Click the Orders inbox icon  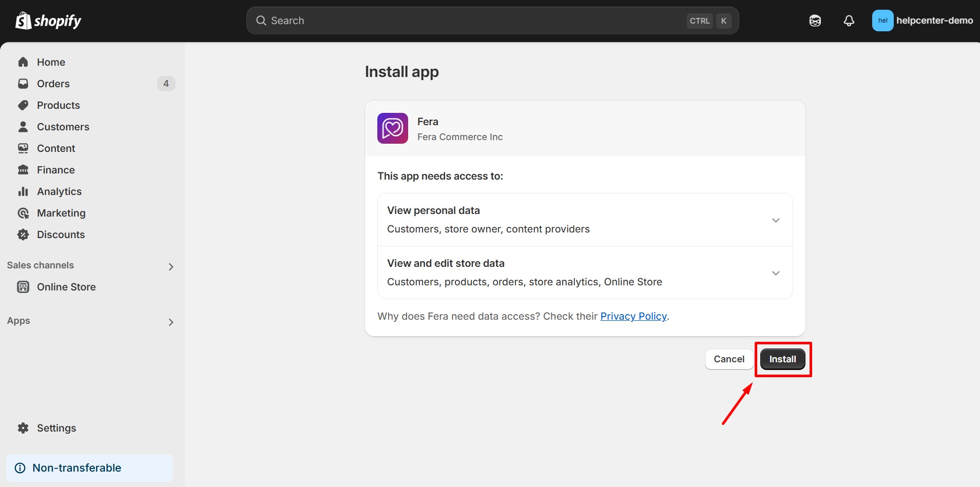[23, 84]
